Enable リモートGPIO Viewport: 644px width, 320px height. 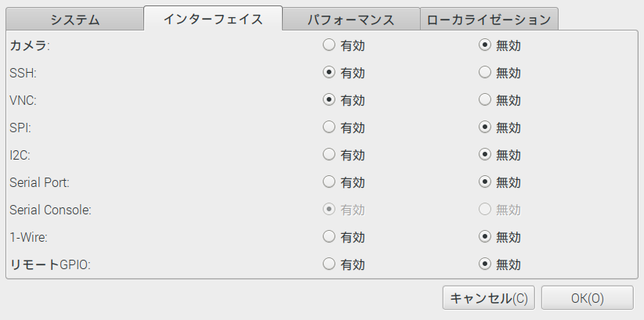329,264
